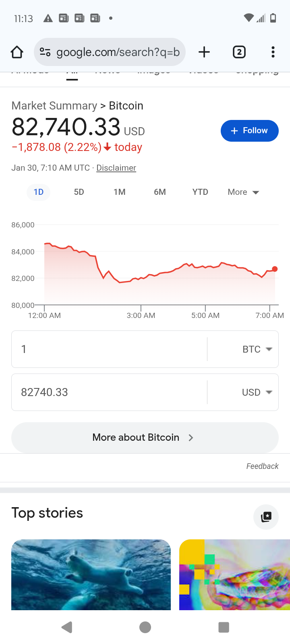Open a new tab with plus icon
The height and width of the screenshot is (644, 290).
tap(204, 52)
